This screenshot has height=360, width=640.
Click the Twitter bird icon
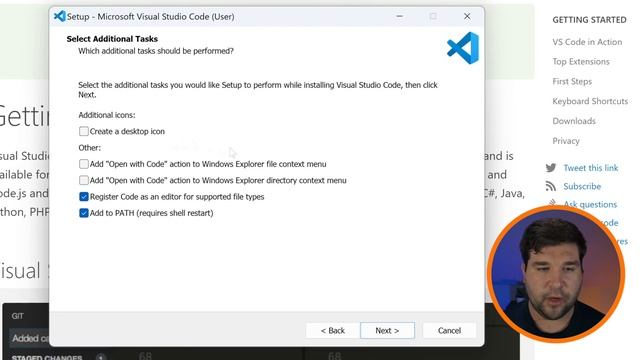pyautogui.click(x=551, y=168)
